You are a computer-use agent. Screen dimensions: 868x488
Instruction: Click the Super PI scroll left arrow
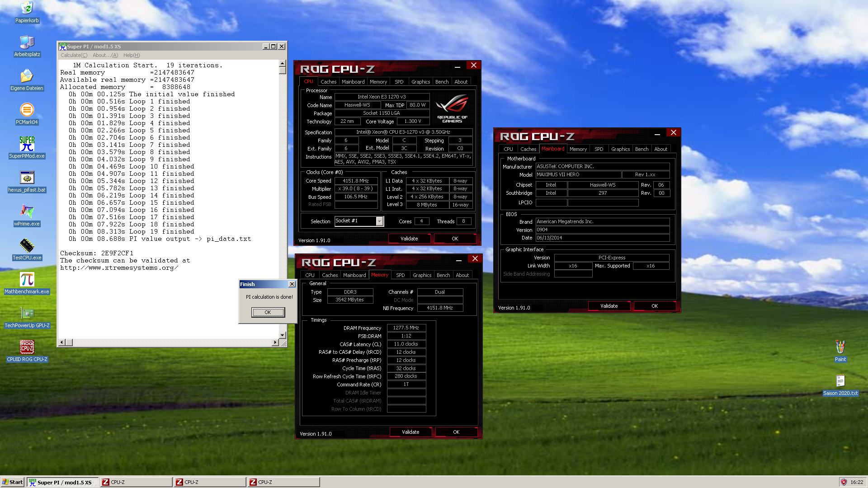click(x=62, y=343)
